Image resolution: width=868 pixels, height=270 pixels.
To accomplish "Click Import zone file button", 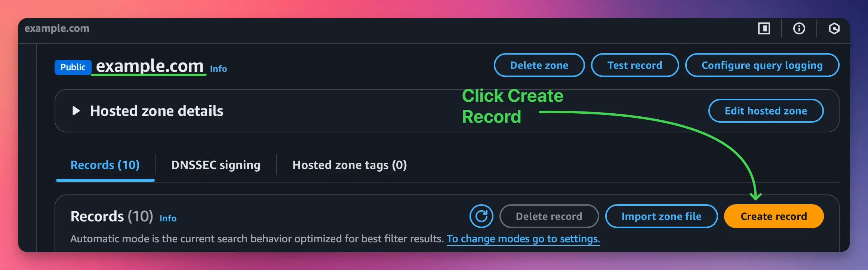I will (x=661, y=216).
